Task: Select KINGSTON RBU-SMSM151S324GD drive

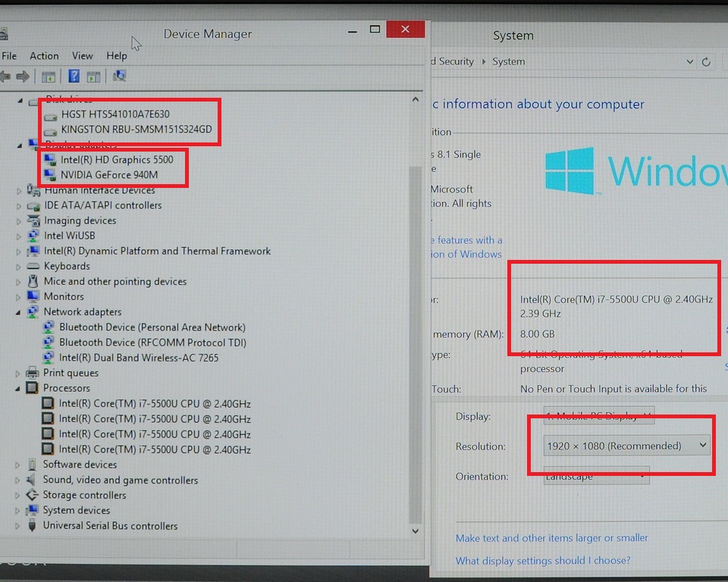Action: click(136, 130)
